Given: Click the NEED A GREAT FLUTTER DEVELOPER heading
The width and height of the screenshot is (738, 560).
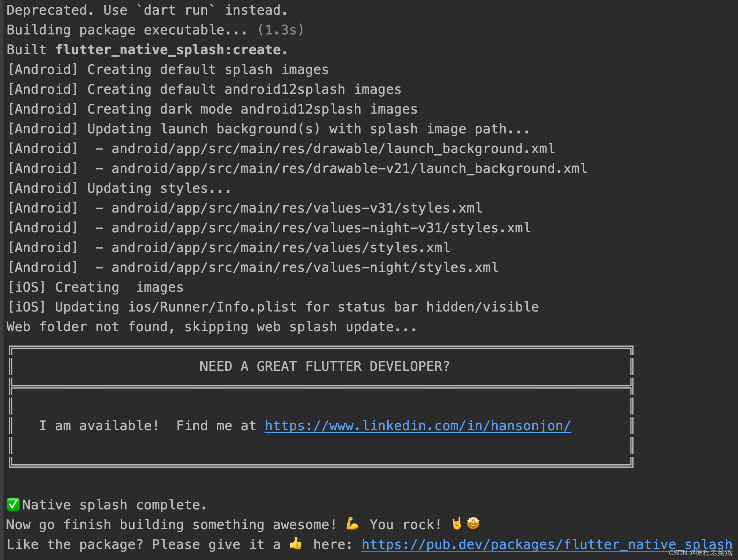Looking at the screenshot, I should (324, 366).
